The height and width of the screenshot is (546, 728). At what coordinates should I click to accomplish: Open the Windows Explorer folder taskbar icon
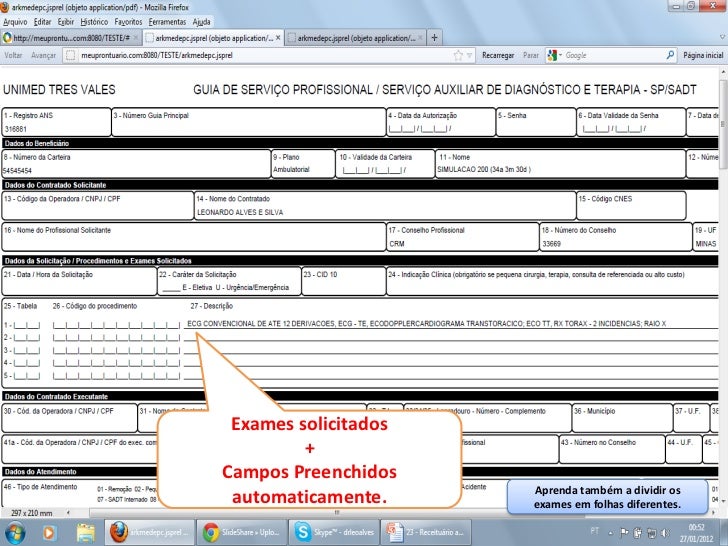click(85, 533)
